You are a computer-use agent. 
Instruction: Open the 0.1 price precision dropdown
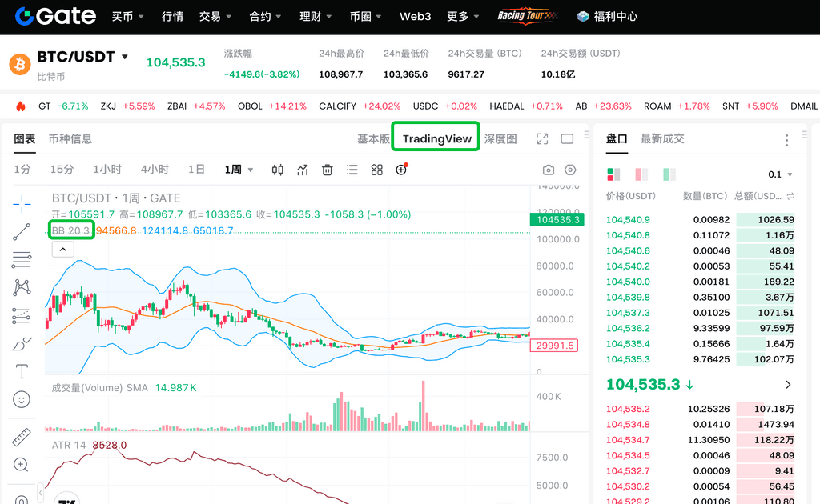click(780, 174)
